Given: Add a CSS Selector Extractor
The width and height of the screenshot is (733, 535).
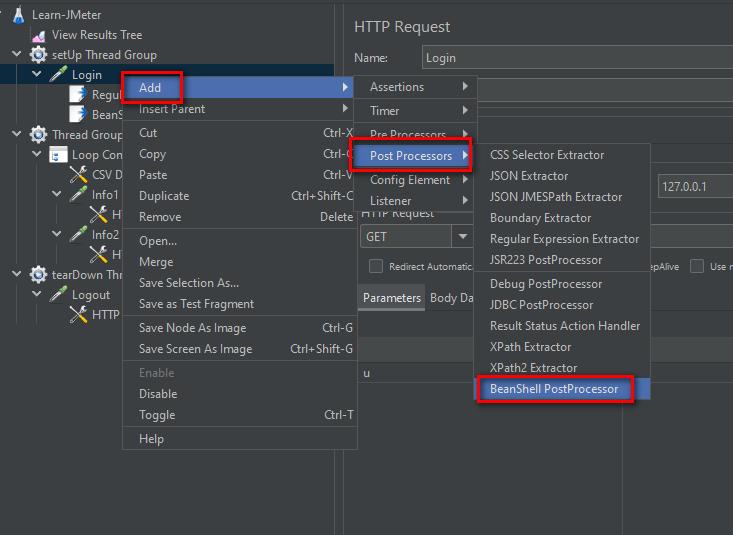Looking at the screenshot, I should click(562, 155).
